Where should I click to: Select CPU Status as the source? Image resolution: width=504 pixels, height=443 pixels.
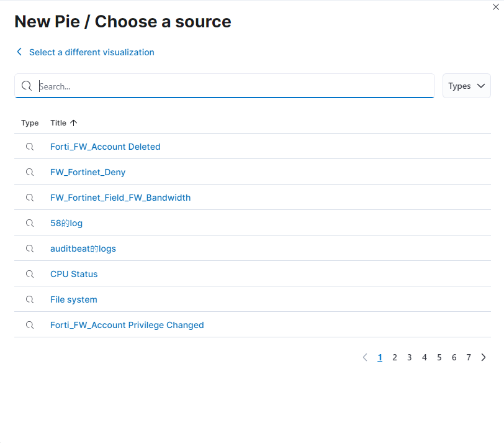coord(74,274)
